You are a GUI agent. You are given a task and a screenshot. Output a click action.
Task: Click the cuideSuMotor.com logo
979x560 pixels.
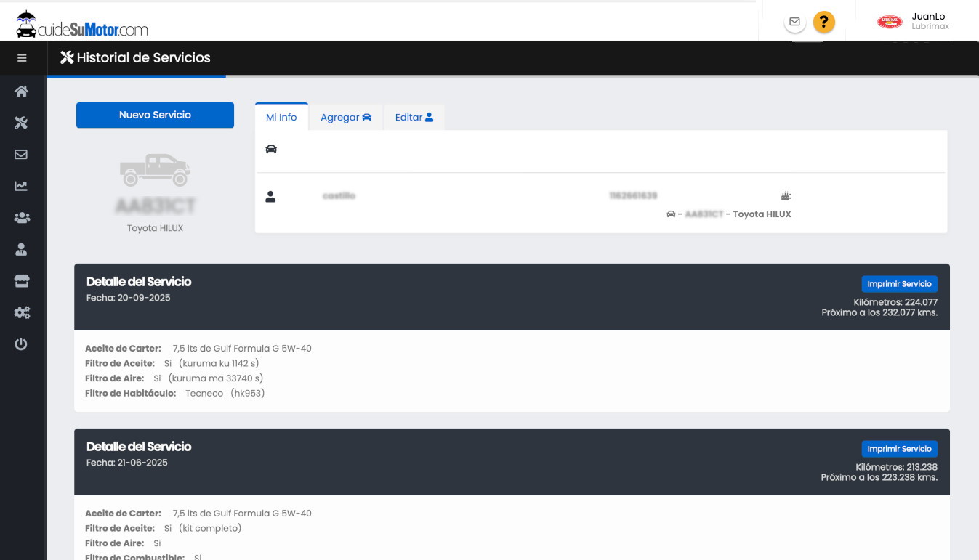(82, 25)
